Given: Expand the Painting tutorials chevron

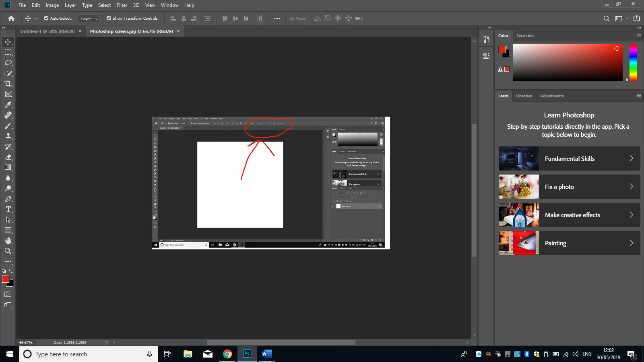Looking at the screenshot, I should pos(631,243).
